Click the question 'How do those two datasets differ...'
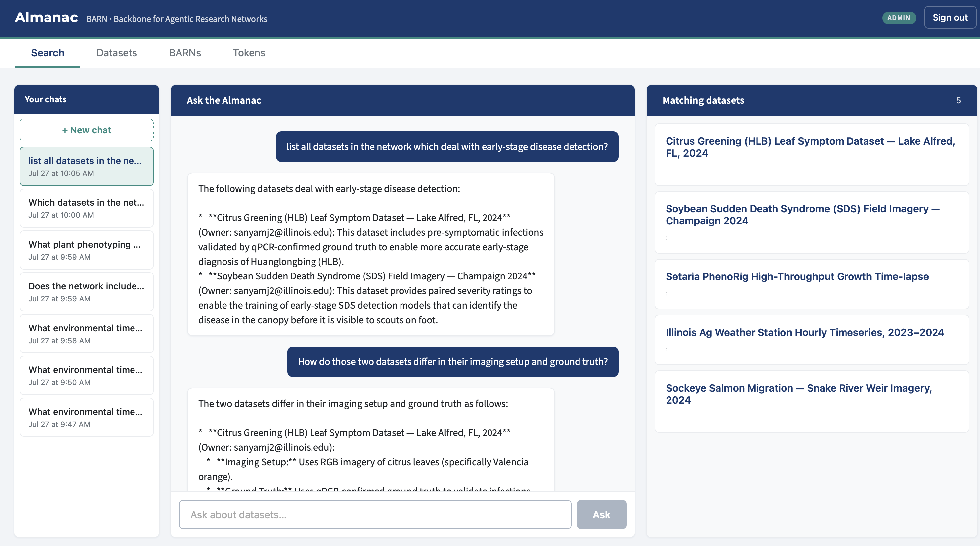Image resolution: width=980 pixels, height=546 pixels. coord(453,361)
